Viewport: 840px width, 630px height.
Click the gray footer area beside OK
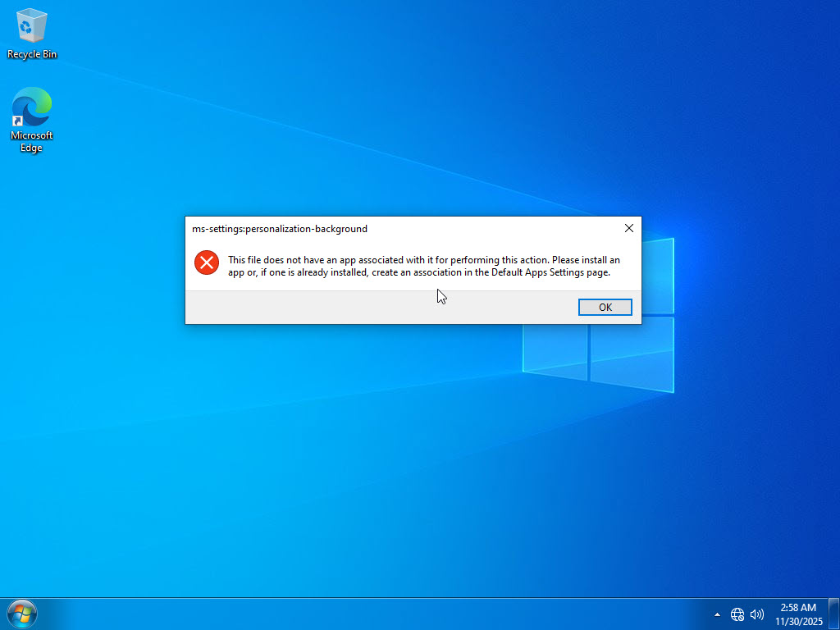pyautogui.click(x=369, y=308)
